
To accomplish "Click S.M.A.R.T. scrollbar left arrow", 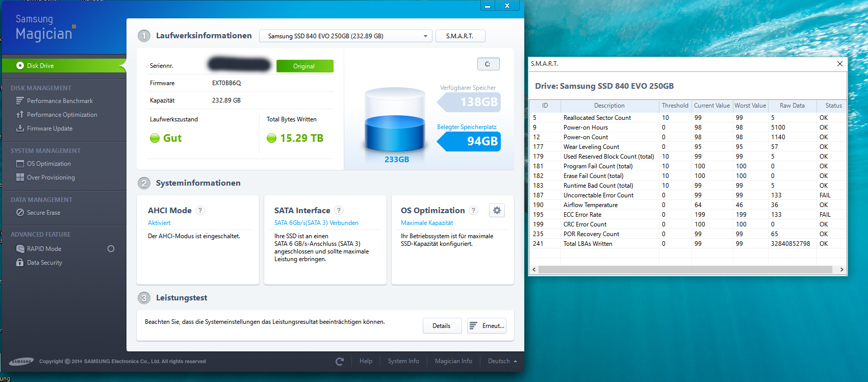I will [x=534, y=269].
